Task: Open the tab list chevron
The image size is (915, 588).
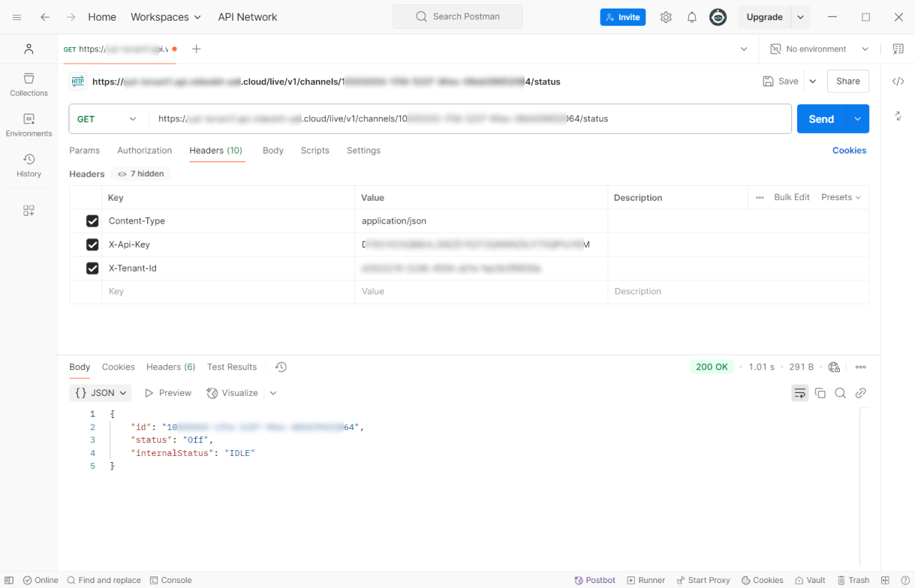Action: 744,49
